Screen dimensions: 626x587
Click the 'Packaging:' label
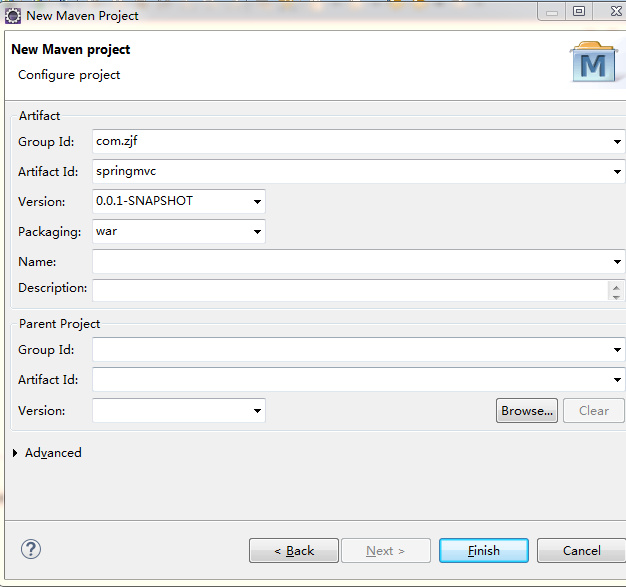tap(50, 232)
